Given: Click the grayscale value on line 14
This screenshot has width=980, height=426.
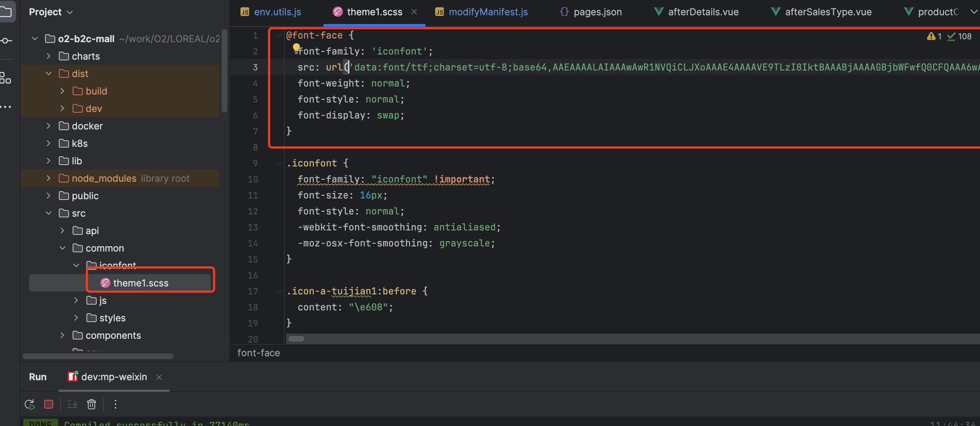Looking at the screenshot, I should coord(465,243).
